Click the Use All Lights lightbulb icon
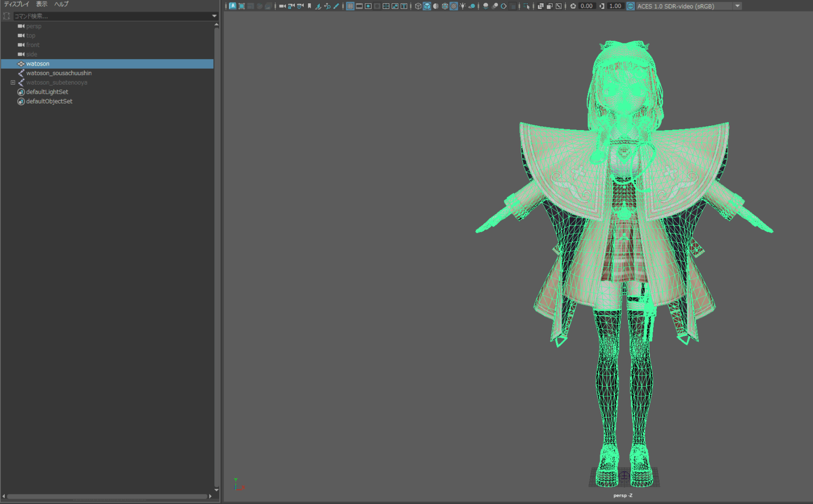 click(x=463, y=6)
